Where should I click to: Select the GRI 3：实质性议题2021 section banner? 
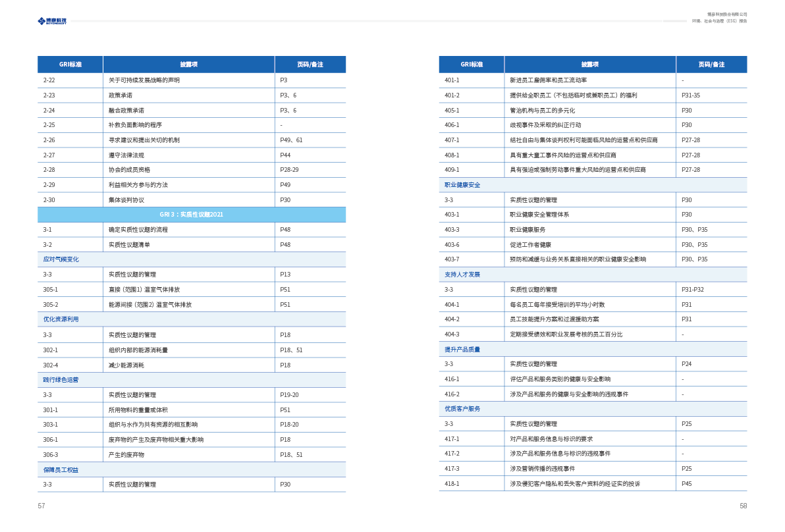tap(192, 215)
